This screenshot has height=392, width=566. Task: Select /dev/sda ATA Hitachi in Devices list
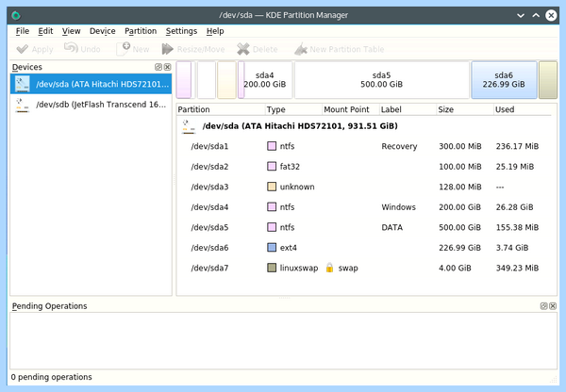pyautogui.click(x=91, y=84)
